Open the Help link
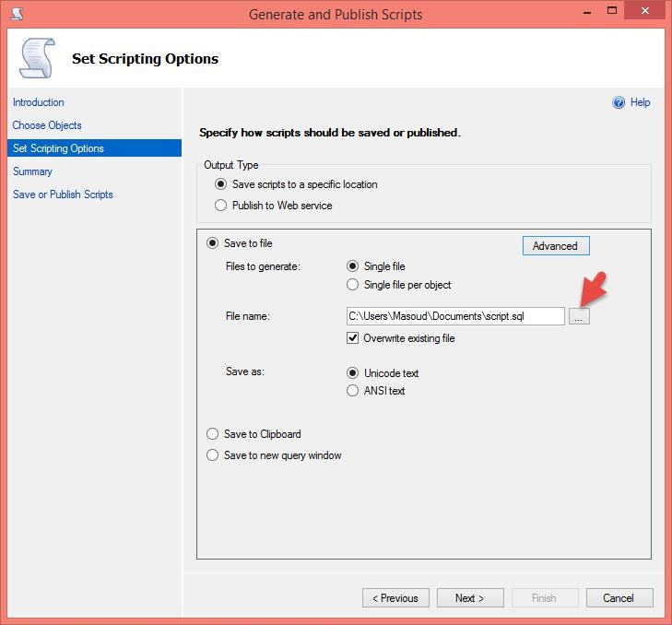Viewport: 672px width, 625px height. click(640, 102)
